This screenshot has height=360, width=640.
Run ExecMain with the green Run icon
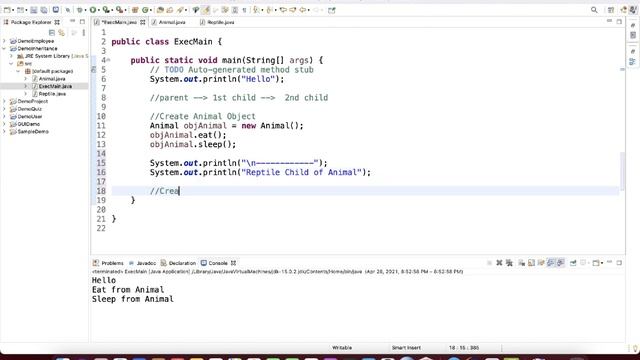(x=93, y=10)
